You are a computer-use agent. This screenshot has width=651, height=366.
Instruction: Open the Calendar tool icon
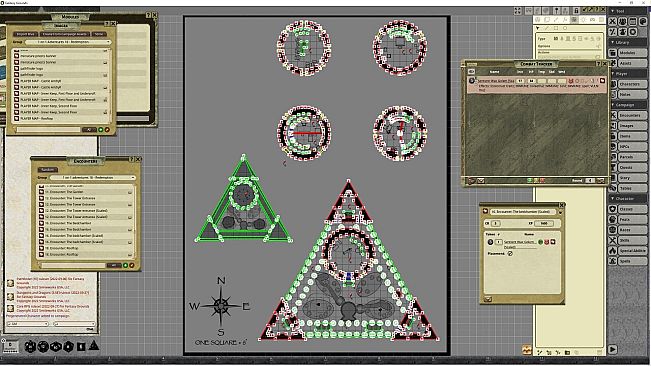[633, 22]
